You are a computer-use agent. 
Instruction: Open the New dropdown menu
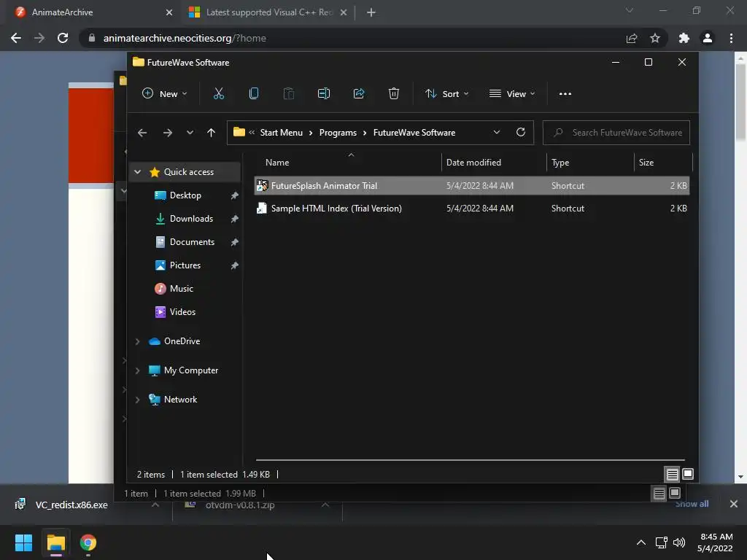[x=165, y=94]
